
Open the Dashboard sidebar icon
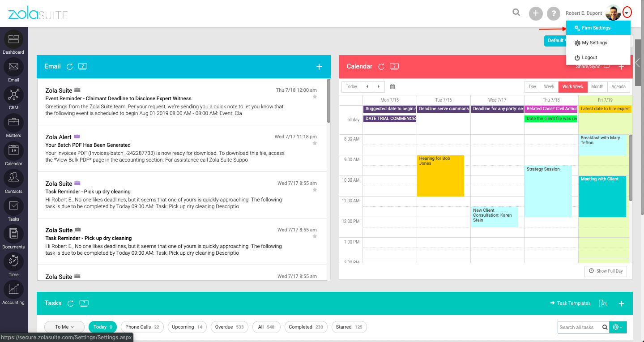13,39
